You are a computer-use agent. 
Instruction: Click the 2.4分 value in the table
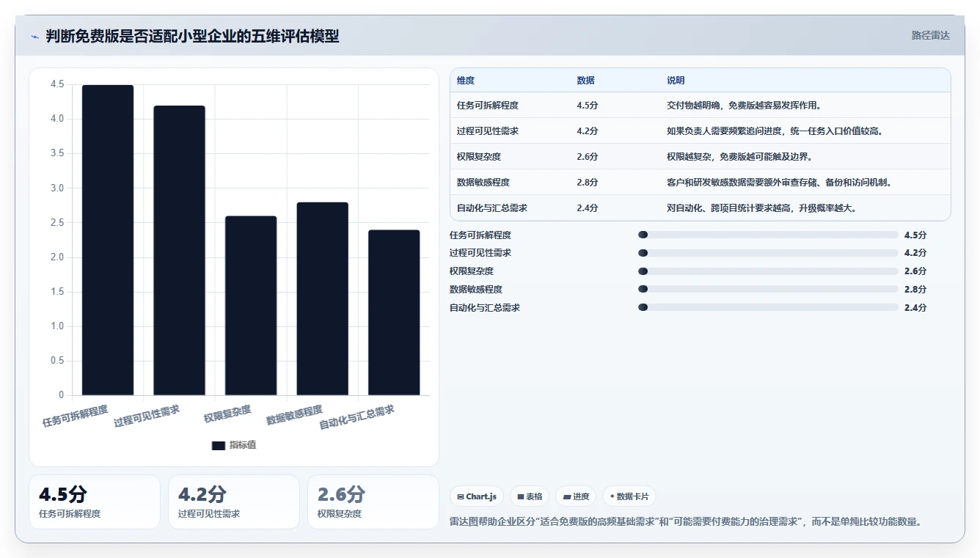(588, 208)
